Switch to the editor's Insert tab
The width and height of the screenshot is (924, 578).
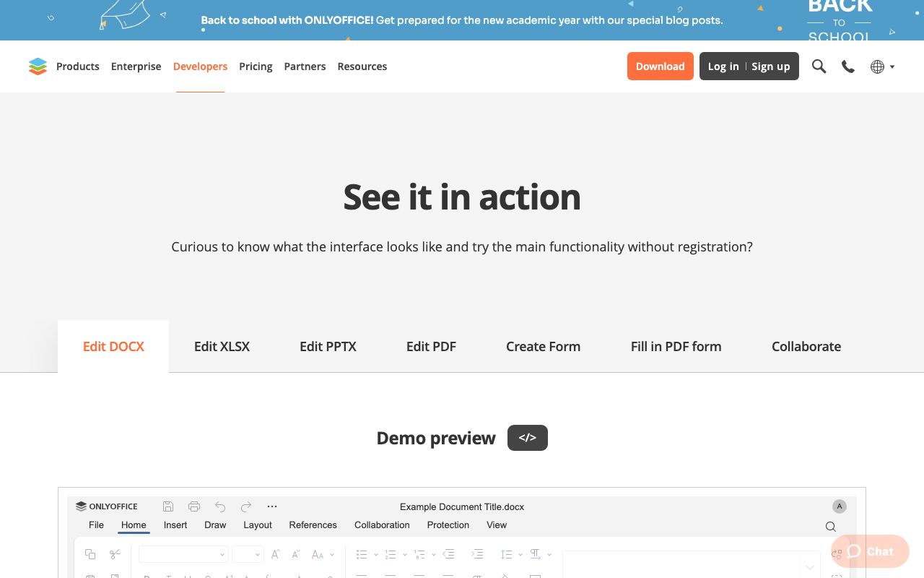175,525
